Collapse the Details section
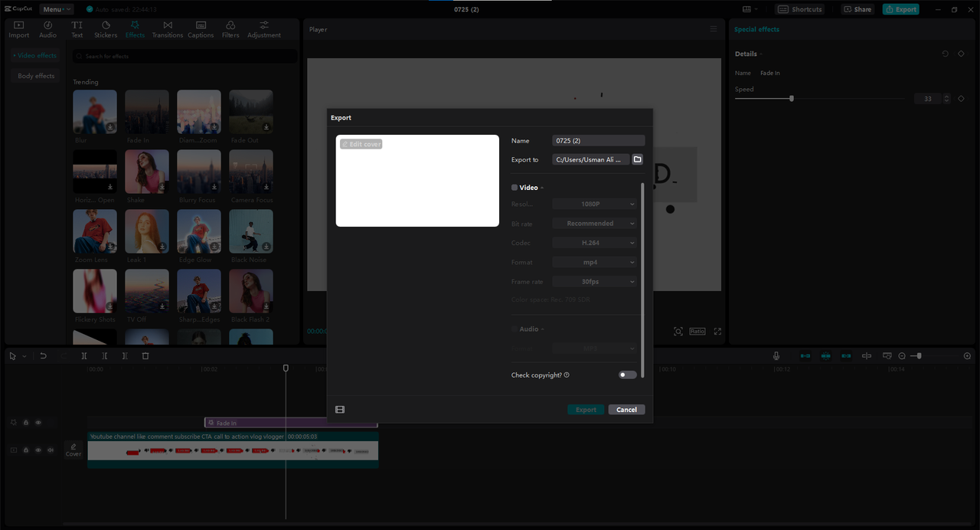 pos(761,54)
